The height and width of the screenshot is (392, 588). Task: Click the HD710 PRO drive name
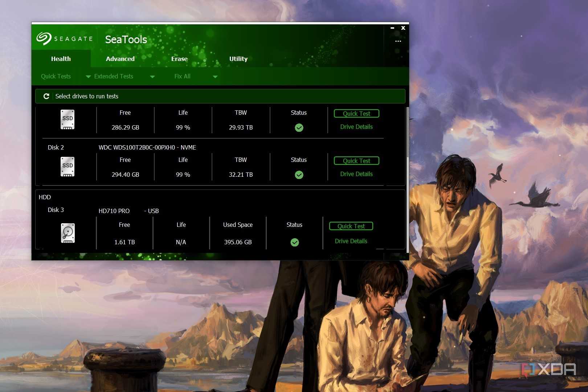[114, 211]
